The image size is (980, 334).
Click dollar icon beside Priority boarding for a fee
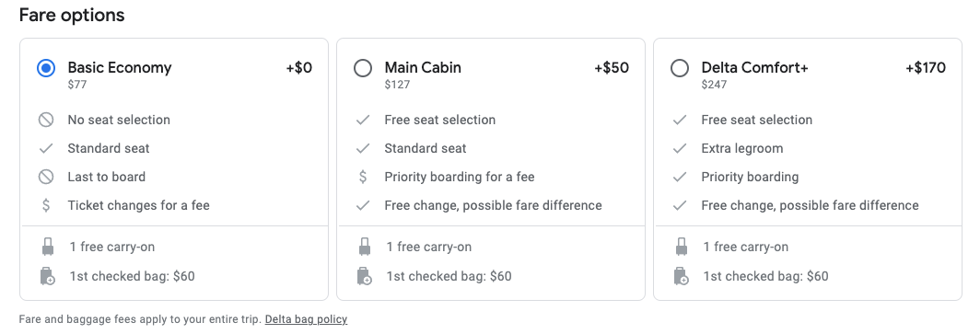pos(363,177)
